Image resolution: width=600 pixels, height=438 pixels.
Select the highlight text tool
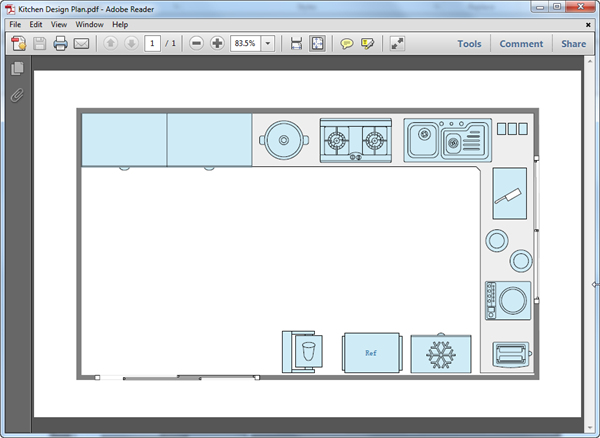368,44
